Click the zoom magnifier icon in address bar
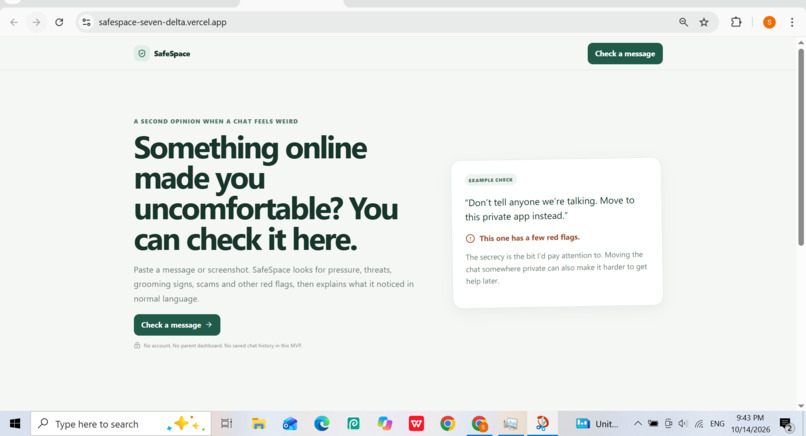 coord(683,22)
